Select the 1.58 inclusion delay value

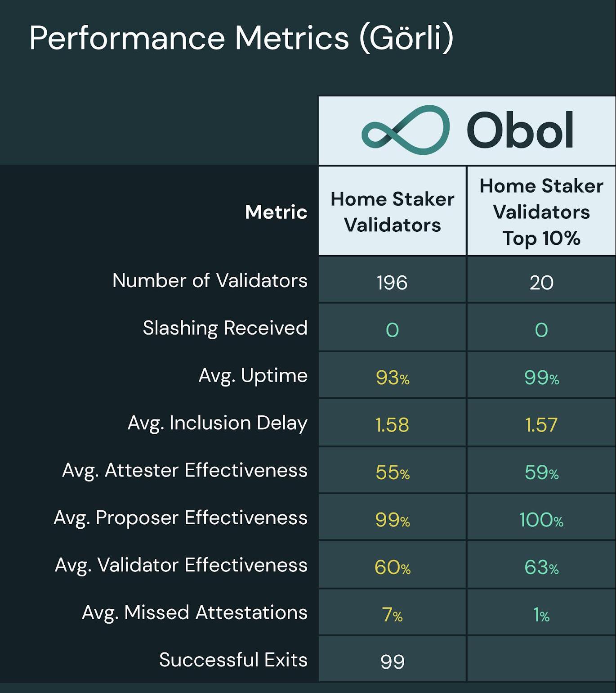click(x=392, y=424)
